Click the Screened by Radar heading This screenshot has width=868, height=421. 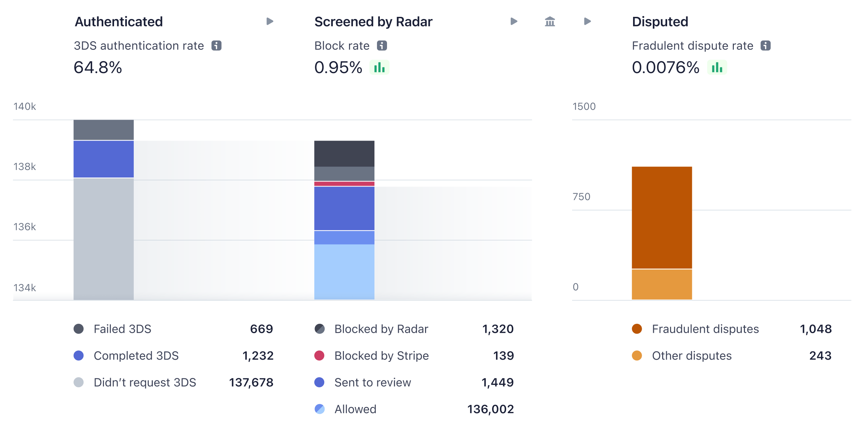tap(373, 22)
